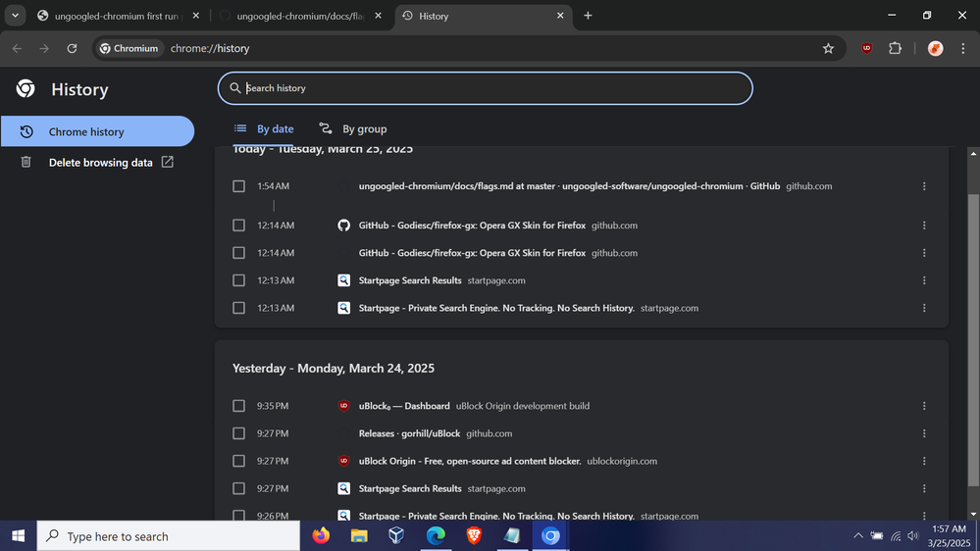
Task: Click the history page scrollbar thumb
Action: tap(973, 340)
